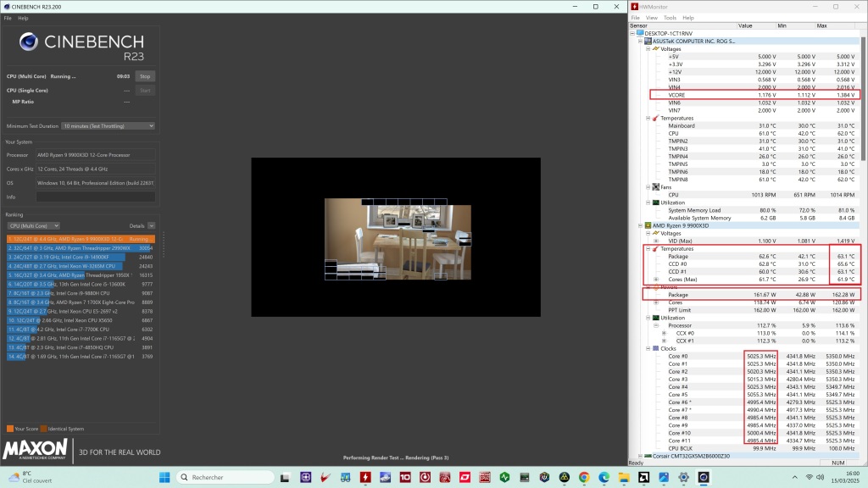868x488 pixels.
Task: Open the Windows Start menu
Action: [164, 477]
